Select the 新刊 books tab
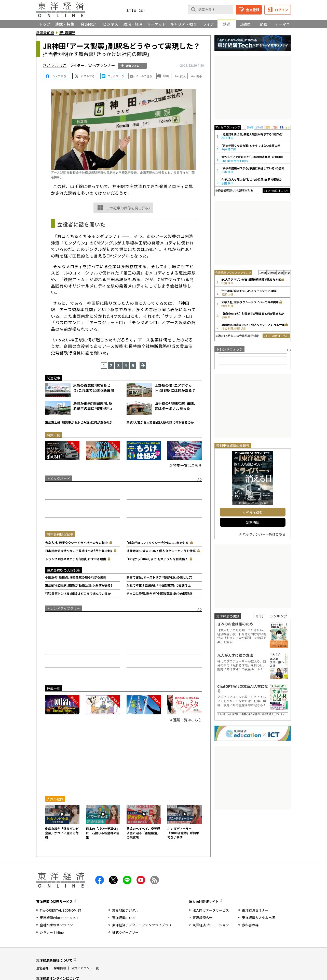Viewport: 327px width, 980px height. click(259, 616)
